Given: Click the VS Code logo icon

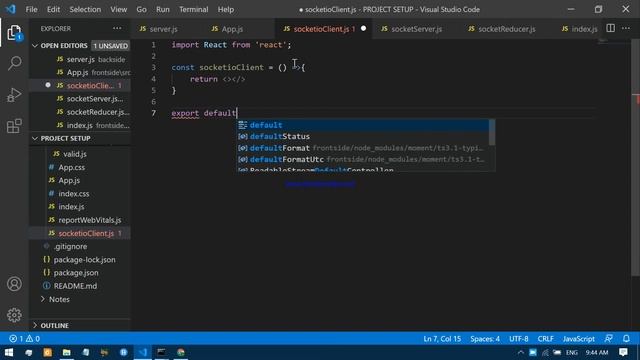Looking at the screenshot, I should 11,9.
